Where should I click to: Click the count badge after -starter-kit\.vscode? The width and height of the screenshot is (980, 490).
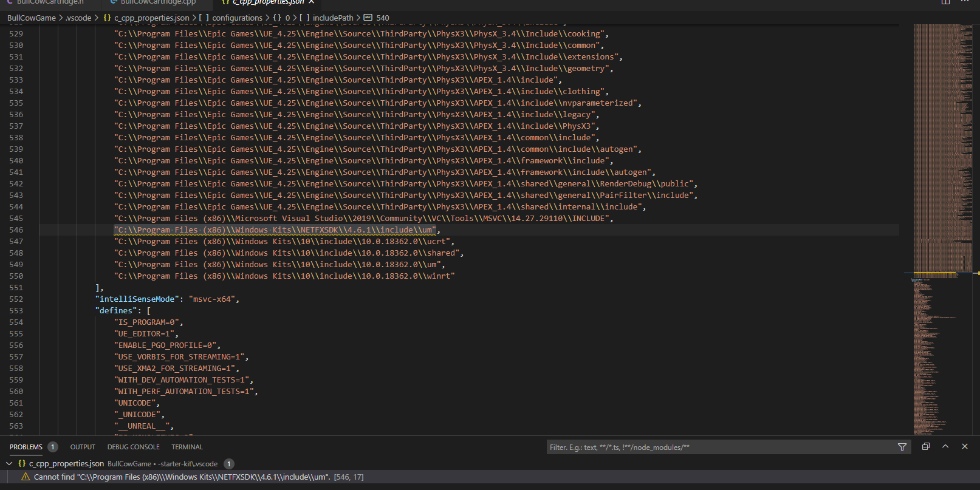tap(229, 464)
